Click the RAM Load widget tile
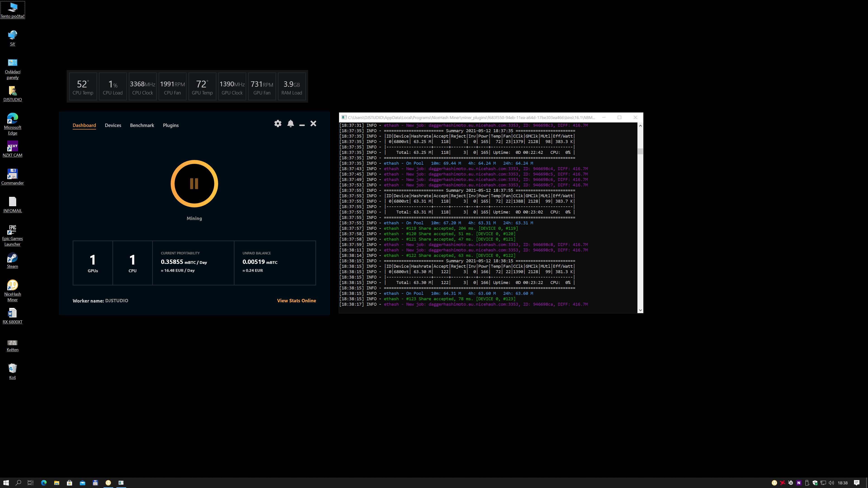868x488 pixels. tap(292, 87)
